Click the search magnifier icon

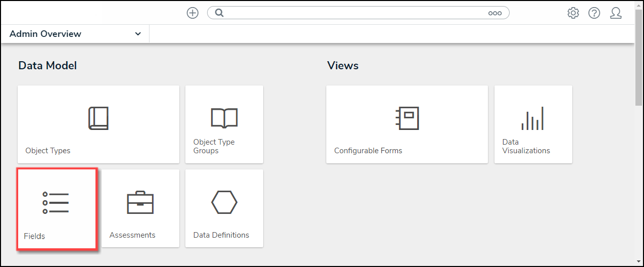[x=219, y=13]
